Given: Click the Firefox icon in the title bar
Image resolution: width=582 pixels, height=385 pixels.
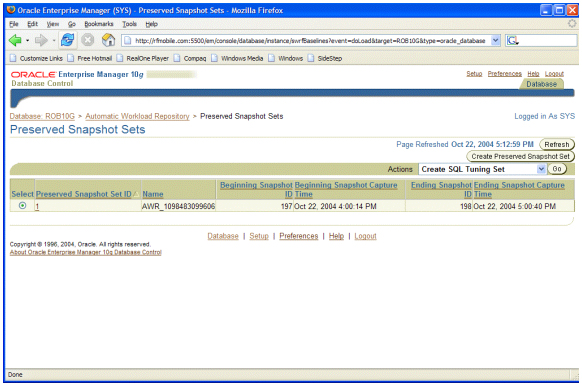Looking at the screenshot, I should tap(11, 10).
